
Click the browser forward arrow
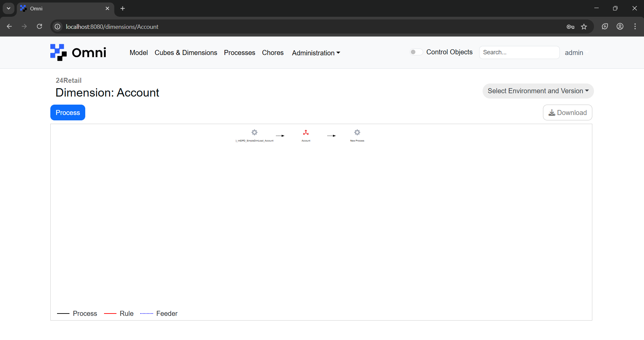[x=24, y=26]
